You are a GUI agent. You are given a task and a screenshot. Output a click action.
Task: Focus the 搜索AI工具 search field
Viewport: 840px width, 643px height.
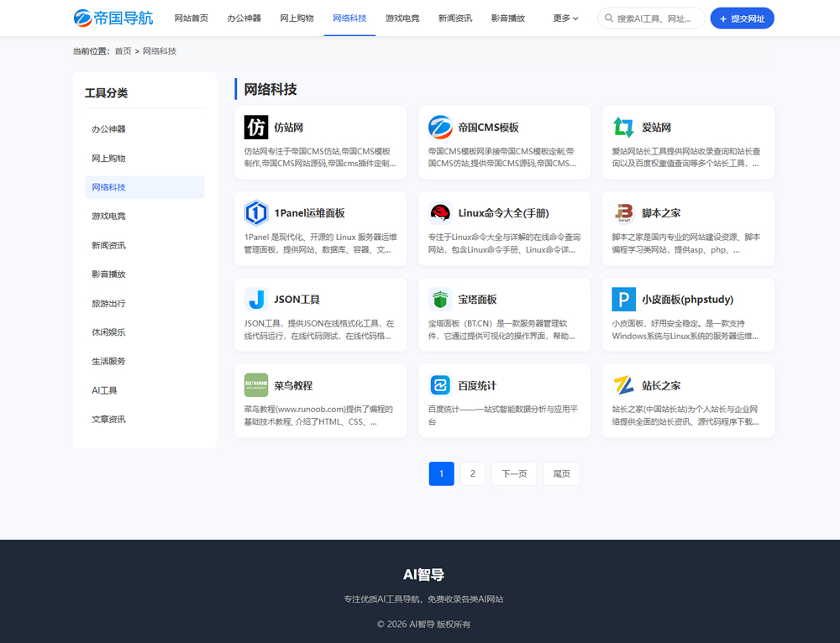click(x=652, y=18)
